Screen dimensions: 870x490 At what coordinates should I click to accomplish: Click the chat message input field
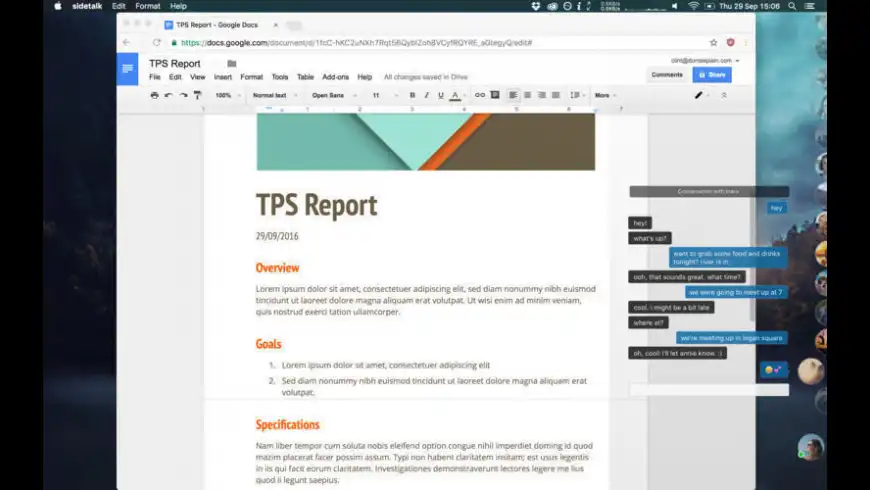coord(708,390)
